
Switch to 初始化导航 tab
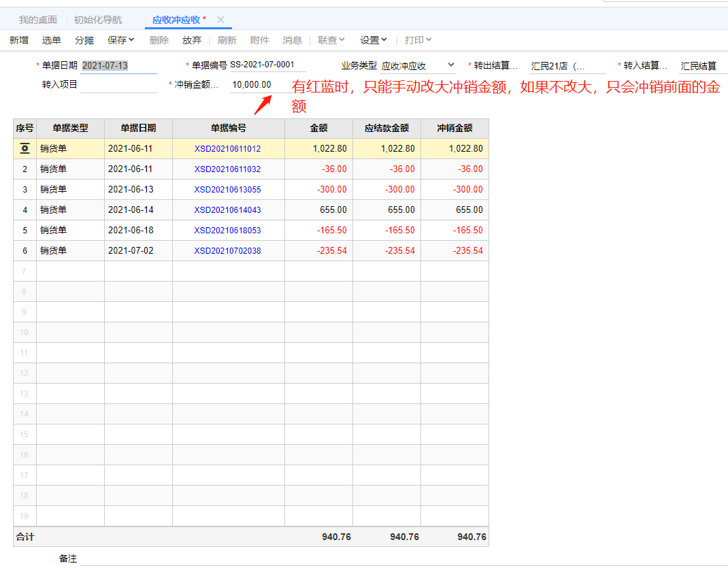tap(98, 20)
